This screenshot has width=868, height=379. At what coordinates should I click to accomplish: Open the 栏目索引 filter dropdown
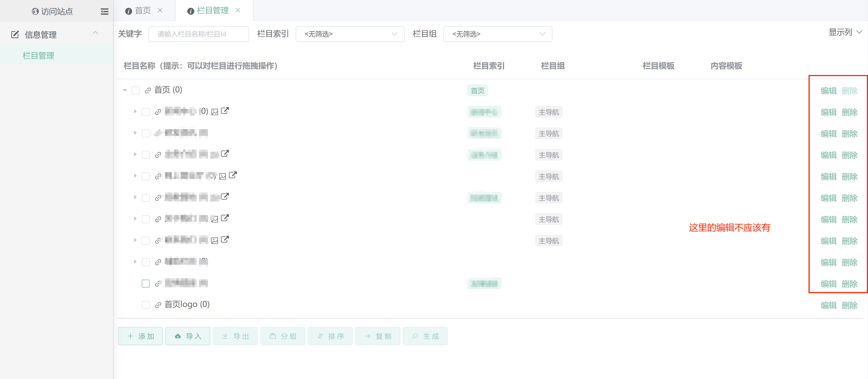click(350, 34)
